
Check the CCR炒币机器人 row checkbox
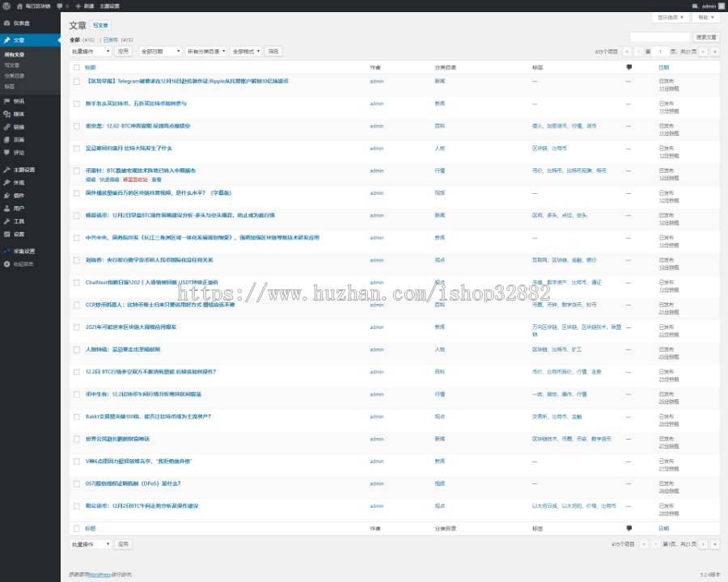(x=77, y=306)
